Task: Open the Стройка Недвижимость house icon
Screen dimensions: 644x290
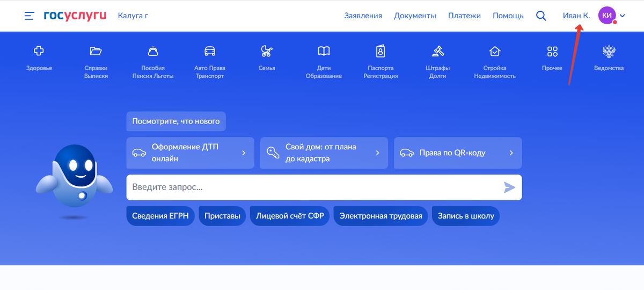Action: pyautogui.click(x=495, y=51)
